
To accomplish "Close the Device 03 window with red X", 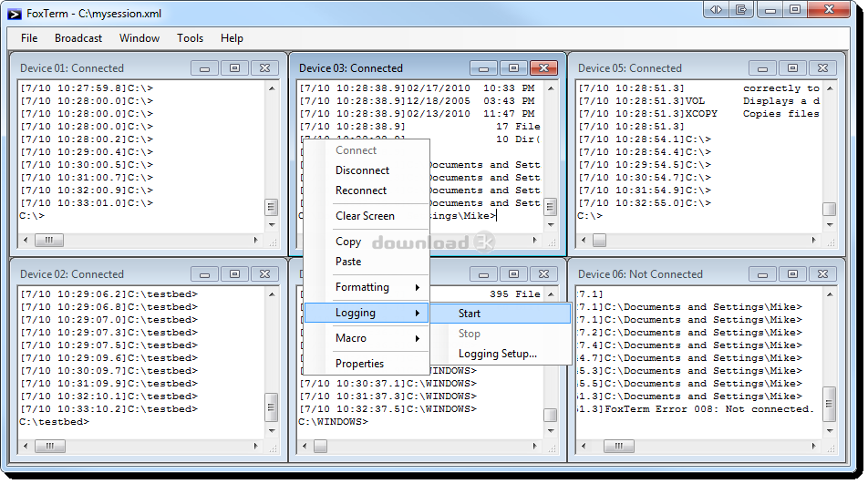I will (x=543, y=68).
